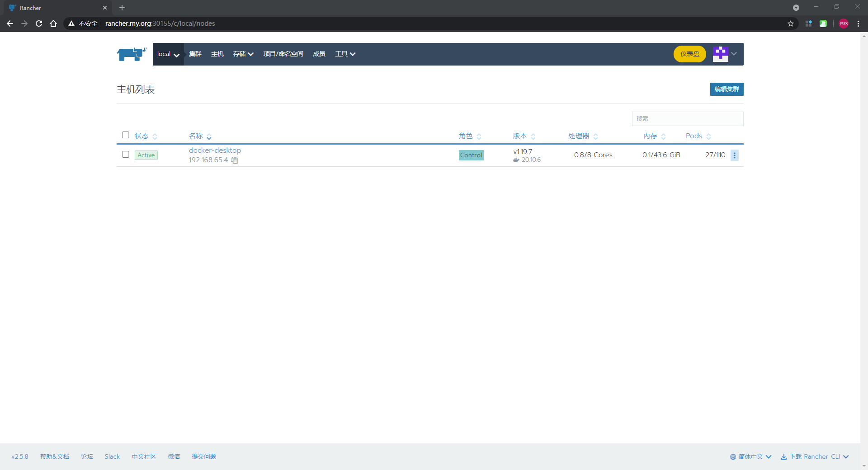
Task: Open the Chrome three-dot menu
Action: tap(858, 23)
